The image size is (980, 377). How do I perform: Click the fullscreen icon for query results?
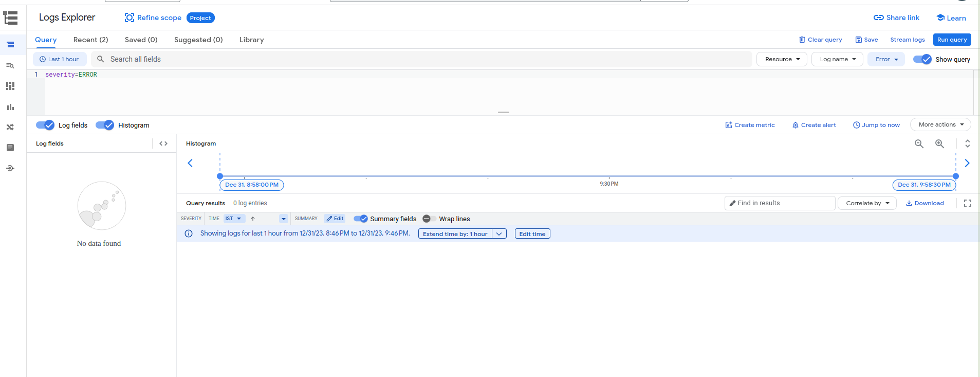[x=967, y=203]
